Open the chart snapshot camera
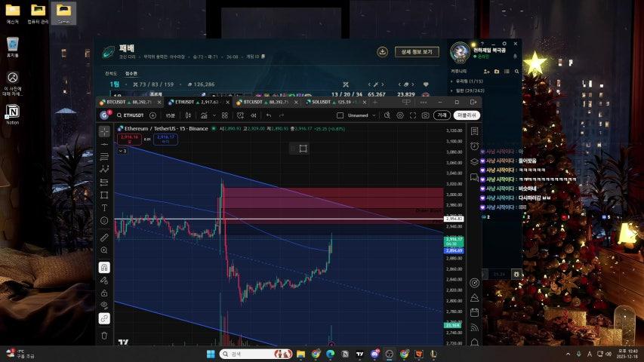 [426, 115]
